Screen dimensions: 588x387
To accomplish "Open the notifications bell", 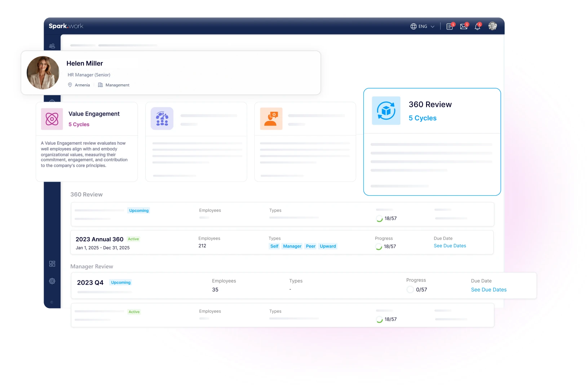I will click(x=478, y=26).
